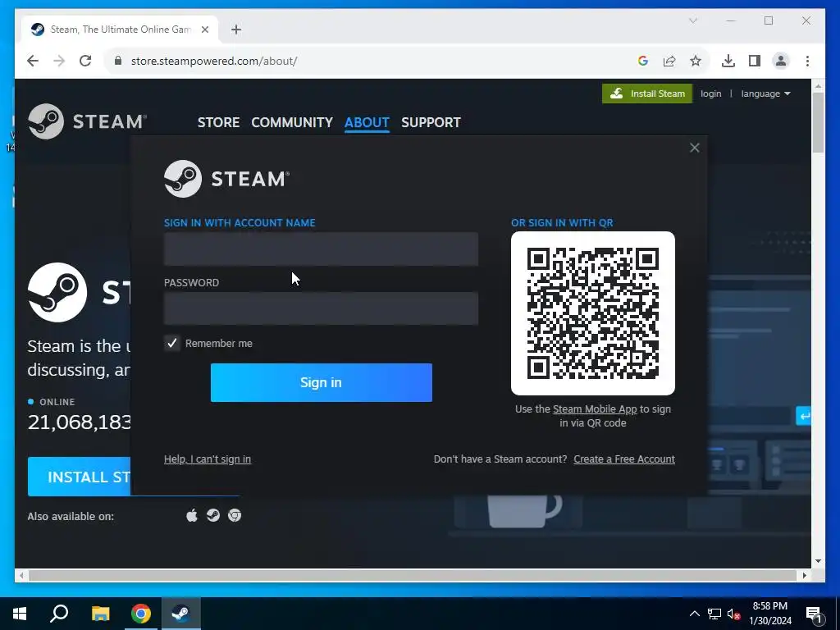
Task: Click the INSTALL STEAM blue button
Action: [x=80, y=477]
